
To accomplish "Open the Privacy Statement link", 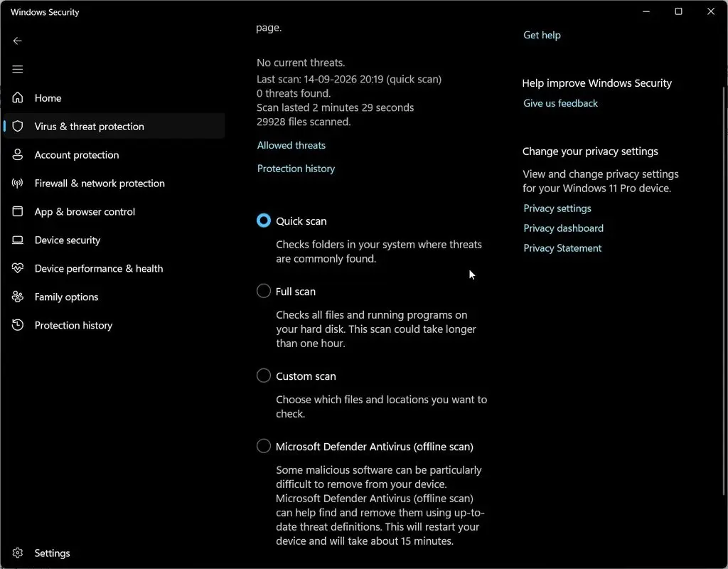I will point(562,248).
